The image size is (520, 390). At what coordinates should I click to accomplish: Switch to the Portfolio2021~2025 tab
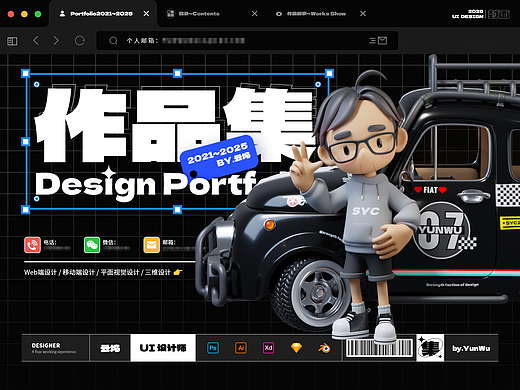coord(102,14)
